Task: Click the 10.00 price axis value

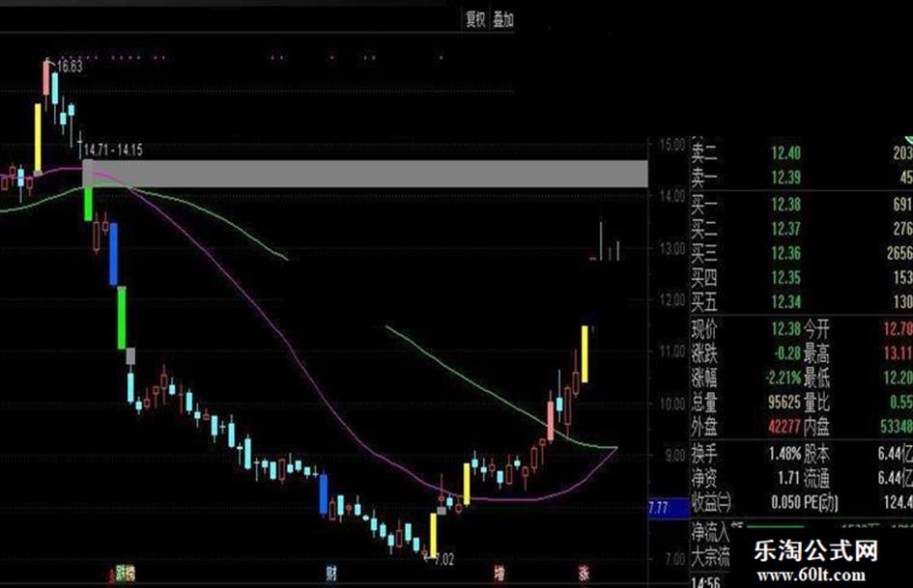Action: point(671,404)
